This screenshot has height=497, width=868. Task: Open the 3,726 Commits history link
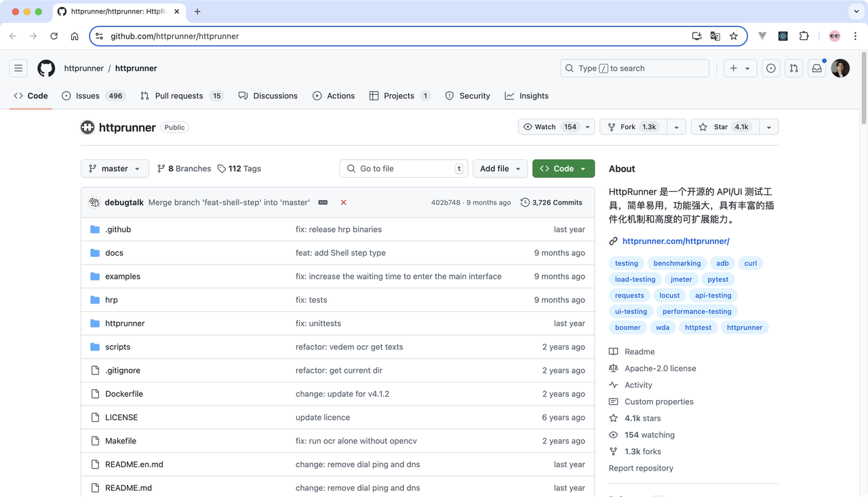551,202
